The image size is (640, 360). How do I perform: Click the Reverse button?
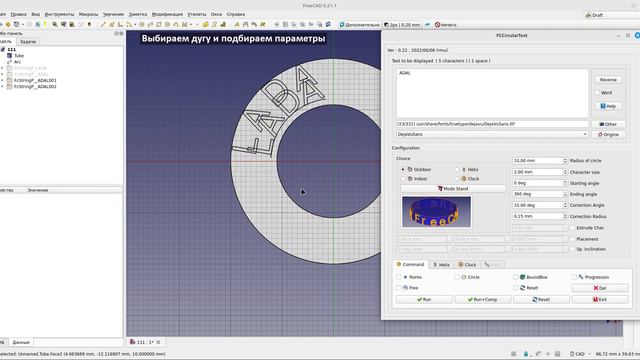pos(608,80)
